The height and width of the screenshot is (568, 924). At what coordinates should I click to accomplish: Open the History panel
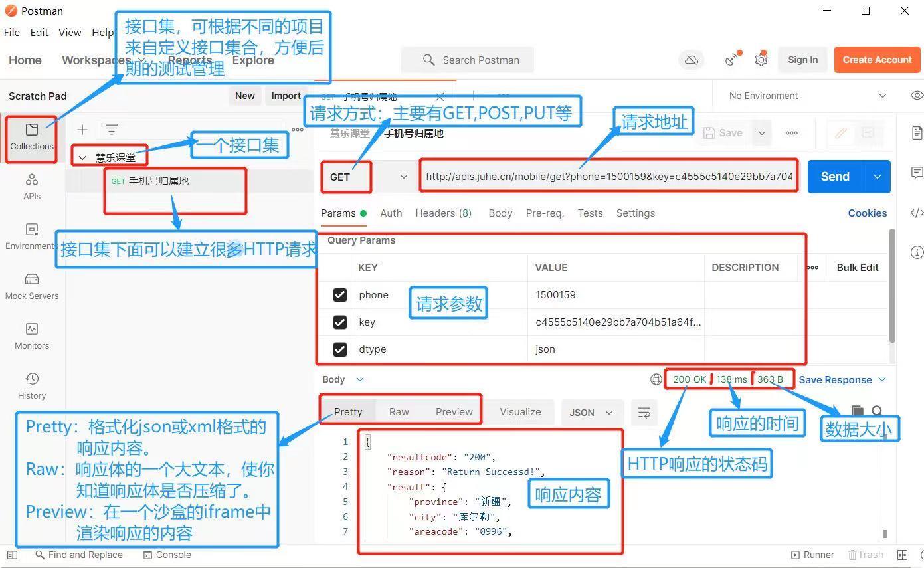click(x=31, y=385)
